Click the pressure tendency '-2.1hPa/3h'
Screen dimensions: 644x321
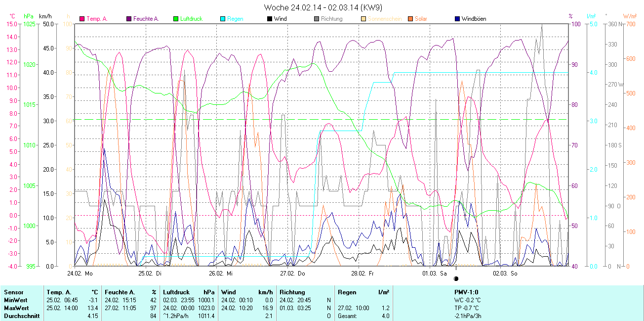(x=467, y=316)
